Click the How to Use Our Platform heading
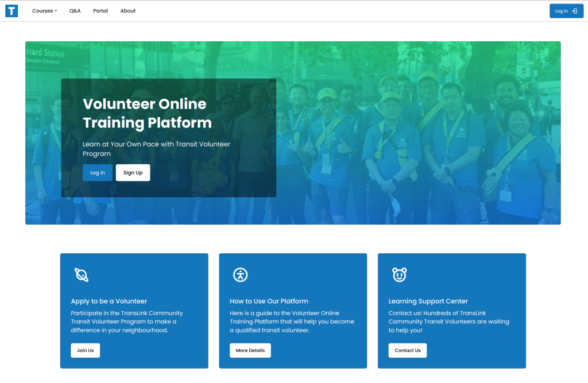The image size is (588, 383). 269,301
